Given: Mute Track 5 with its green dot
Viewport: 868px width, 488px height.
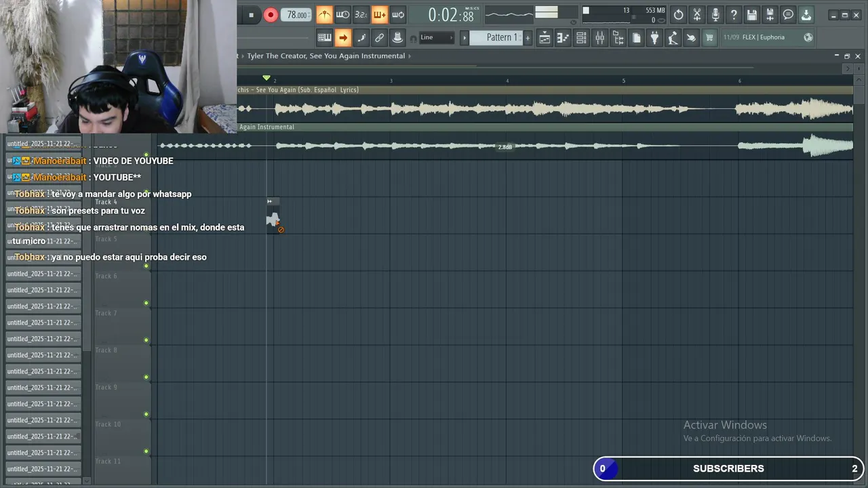Looking at the screenshot, I should click(x=146, y=266).
